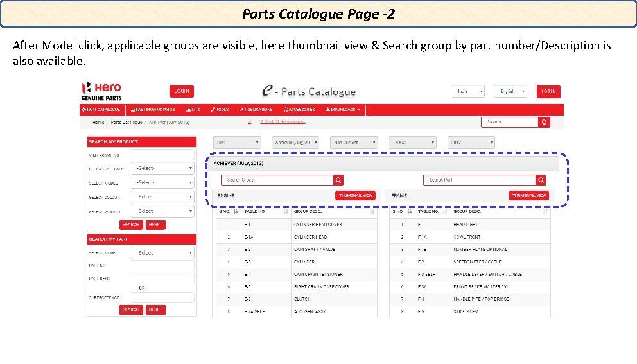Image resolution: width=637 pixels, height=364 pixels.
Task: Open the Select Colour dropdown
Action: click(x=162, y=197)
